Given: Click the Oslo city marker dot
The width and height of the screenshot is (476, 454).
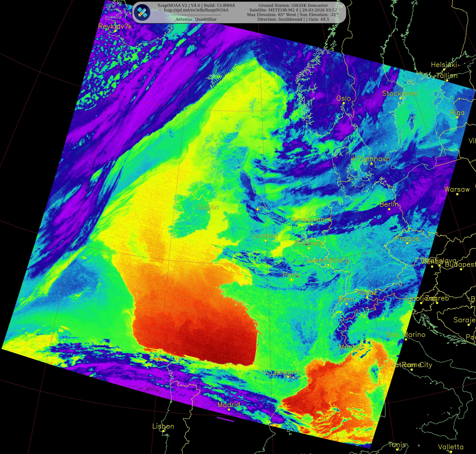Looking at the screenshot, I should pos(344,103).
